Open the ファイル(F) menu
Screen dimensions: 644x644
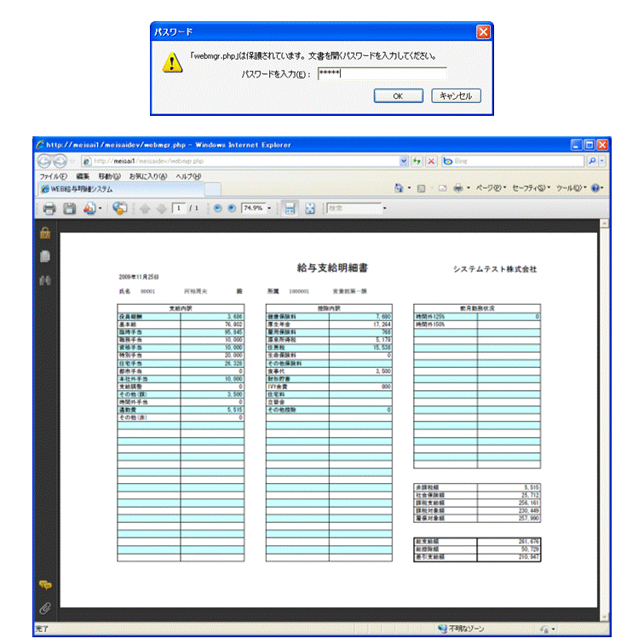coord(53,176)
